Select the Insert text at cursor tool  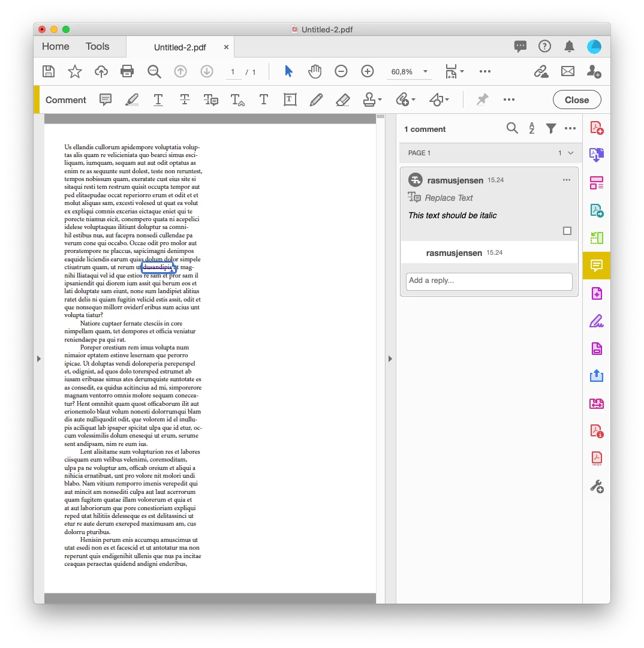(237, 100)
